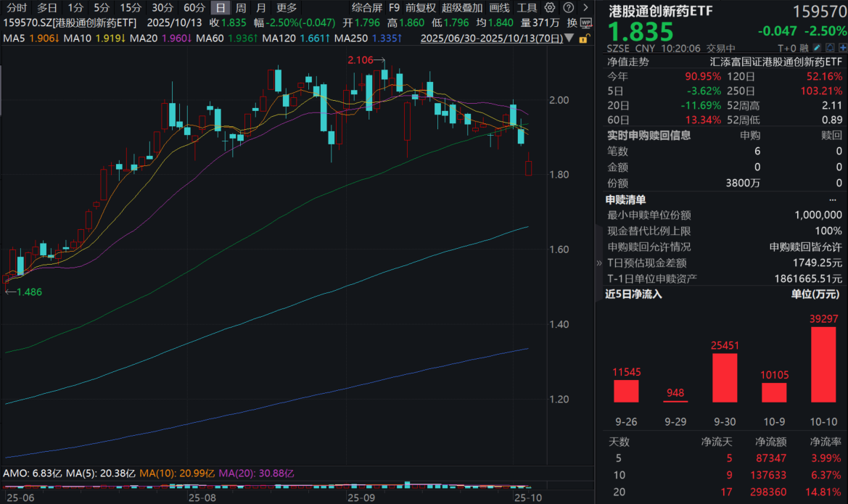Collapse the right side panel arrow
This screenshot has height=504, width=848.
pyautogui.click(x=599, y=263)
